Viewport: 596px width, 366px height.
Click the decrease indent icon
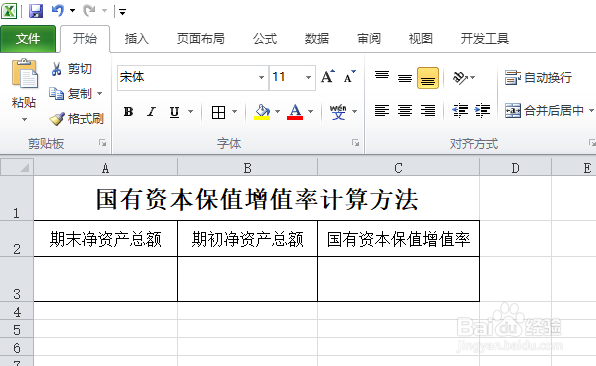pyautogui.click(x=460, y=111)
